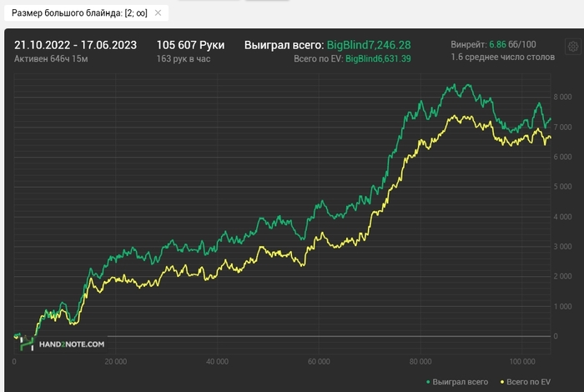
Task: Click the EV total value BigBlind6,631.39
Action: [x=378, y=59]
